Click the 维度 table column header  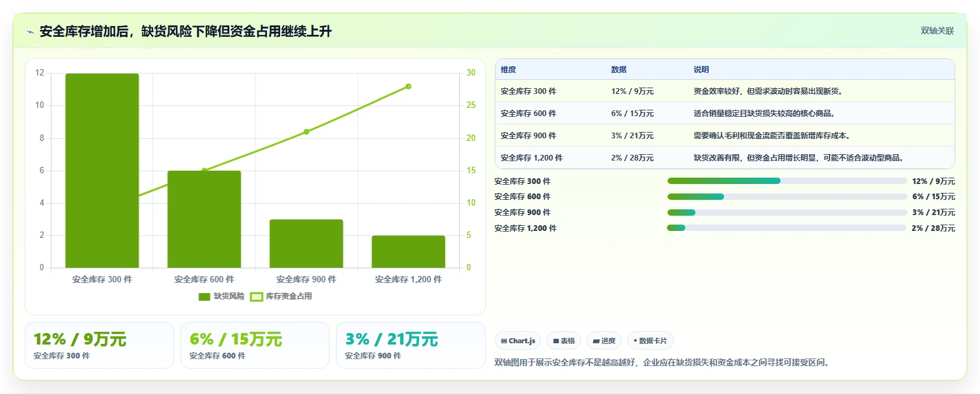click(508, 70)
